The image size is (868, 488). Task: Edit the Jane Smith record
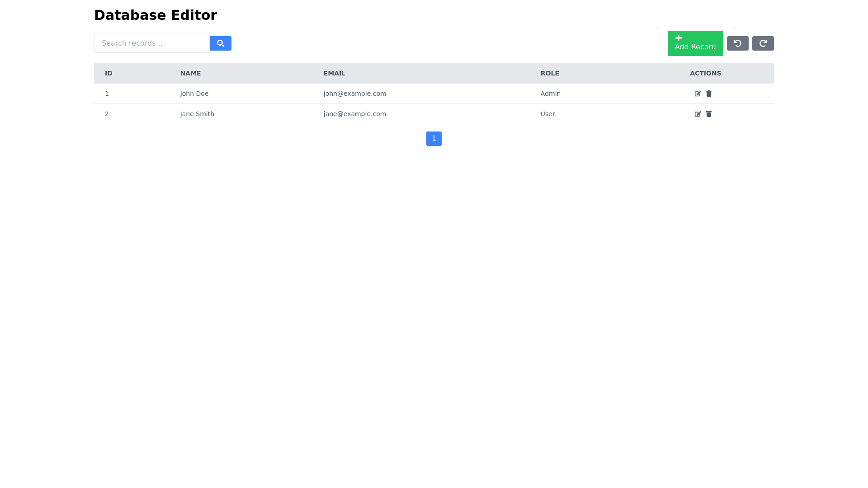698,114
